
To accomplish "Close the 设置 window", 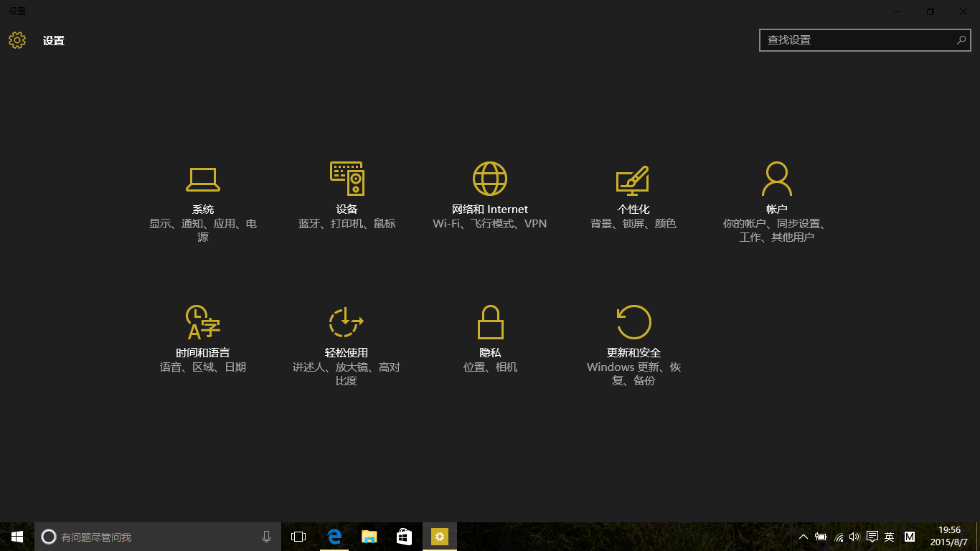I will point(963,11).
